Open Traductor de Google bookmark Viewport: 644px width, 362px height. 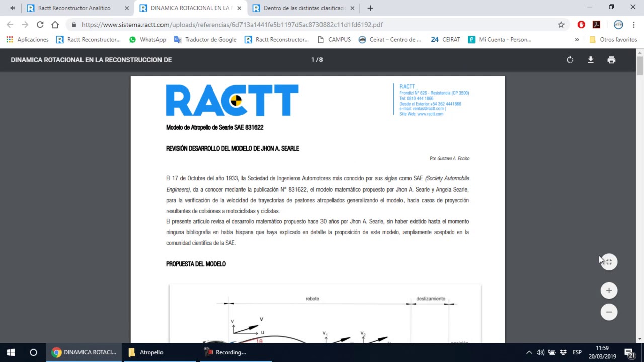[x=205, y=40]
